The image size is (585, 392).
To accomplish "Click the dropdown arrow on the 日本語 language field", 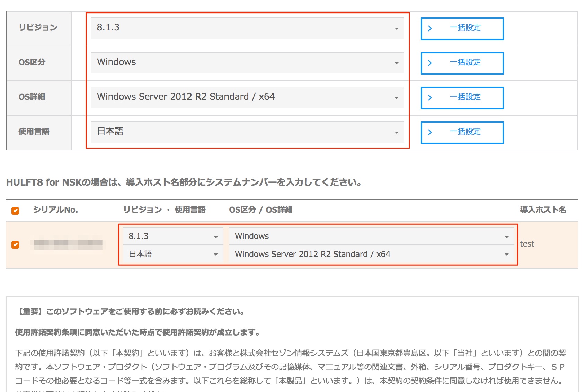I will tap(397, 132).
